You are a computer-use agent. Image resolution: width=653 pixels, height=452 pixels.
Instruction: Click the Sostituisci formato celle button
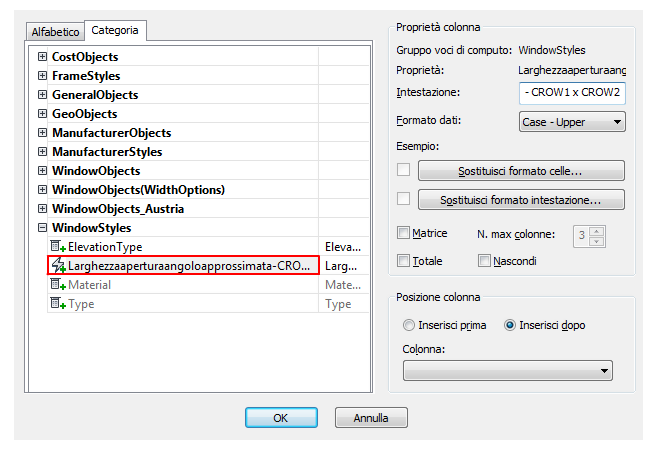[x=521, y=171]
